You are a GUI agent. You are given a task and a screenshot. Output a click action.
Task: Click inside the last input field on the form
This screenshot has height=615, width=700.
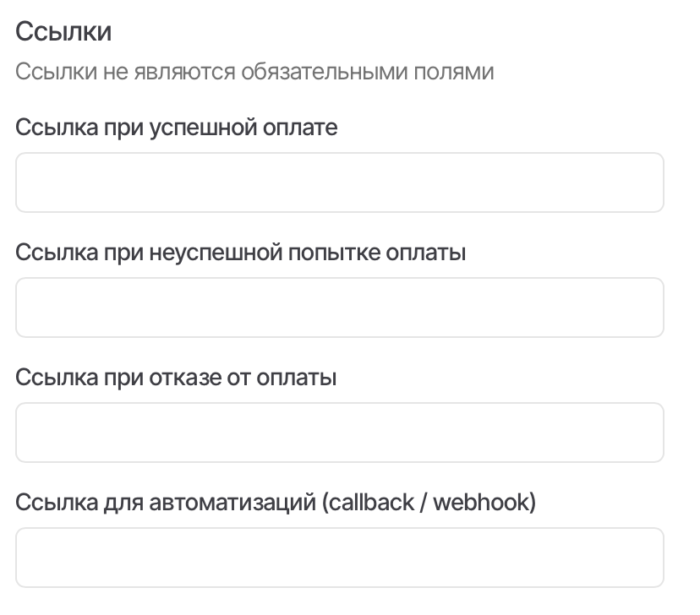(x=339, y=558)
